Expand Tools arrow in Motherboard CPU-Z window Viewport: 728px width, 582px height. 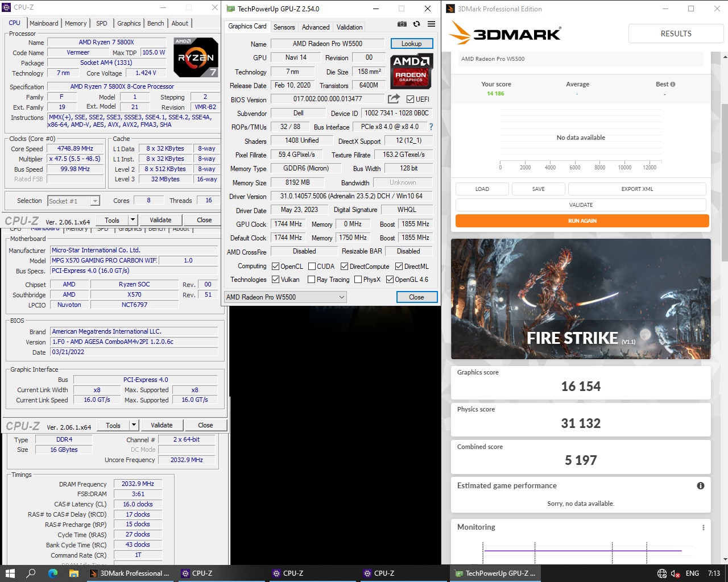coord(134,425)
